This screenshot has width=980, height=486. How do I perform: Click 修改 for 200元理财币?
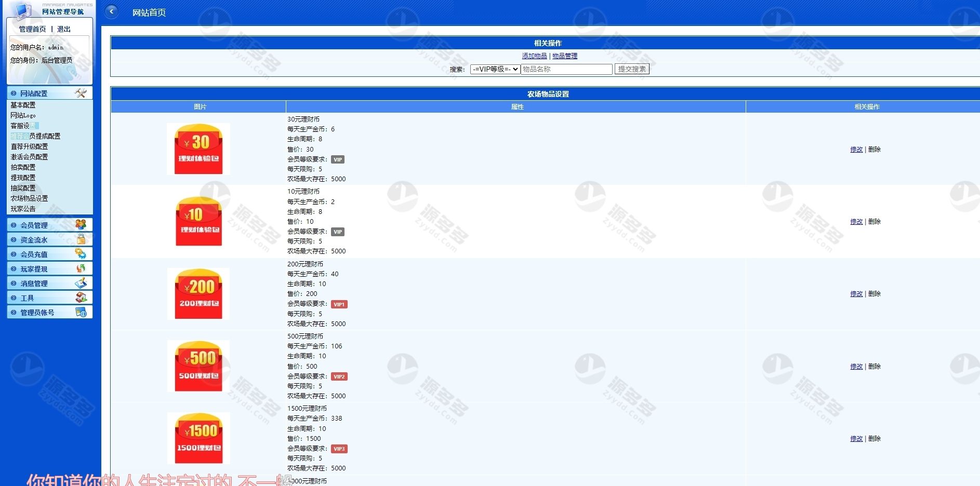coord(856,294)
